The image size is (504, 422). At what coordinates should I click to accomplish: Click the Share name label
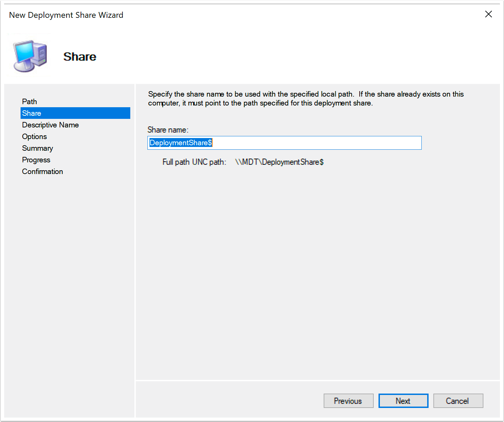click(168, 129)
